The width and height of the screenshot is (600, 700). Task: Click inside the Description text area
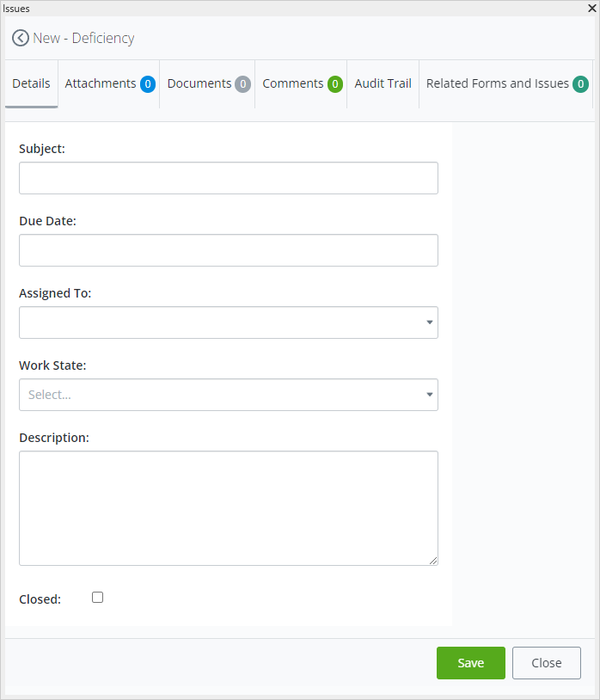tap(229, 507)
